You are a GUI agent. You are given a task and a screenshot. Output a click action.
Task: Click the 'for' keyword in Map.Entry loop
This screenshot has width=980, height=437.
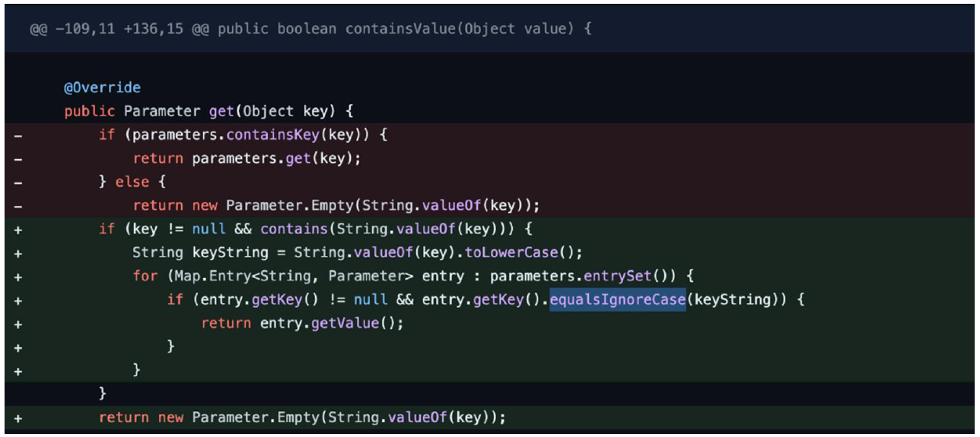(x=145, y=276)
